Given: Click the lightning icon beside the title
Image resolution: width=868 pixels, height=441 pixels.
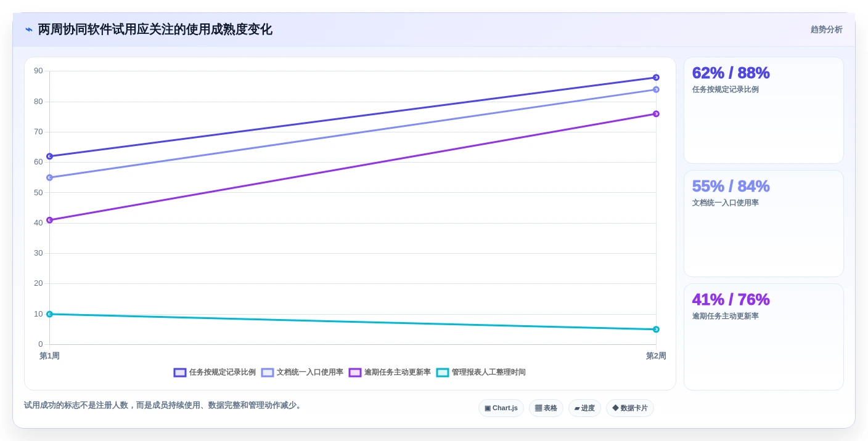Looking at the screenshot, I should coord(29,30).
